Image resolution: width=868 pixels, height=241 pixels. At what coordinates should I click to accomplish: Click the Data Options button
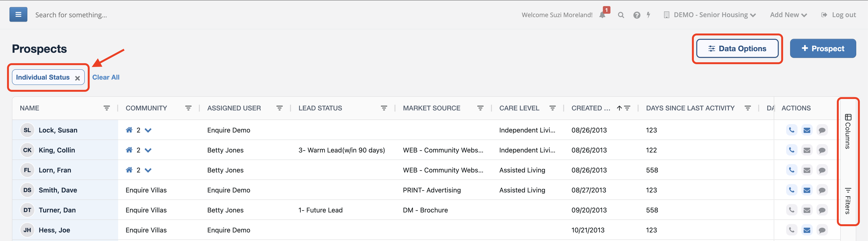(x=737, y=49)
